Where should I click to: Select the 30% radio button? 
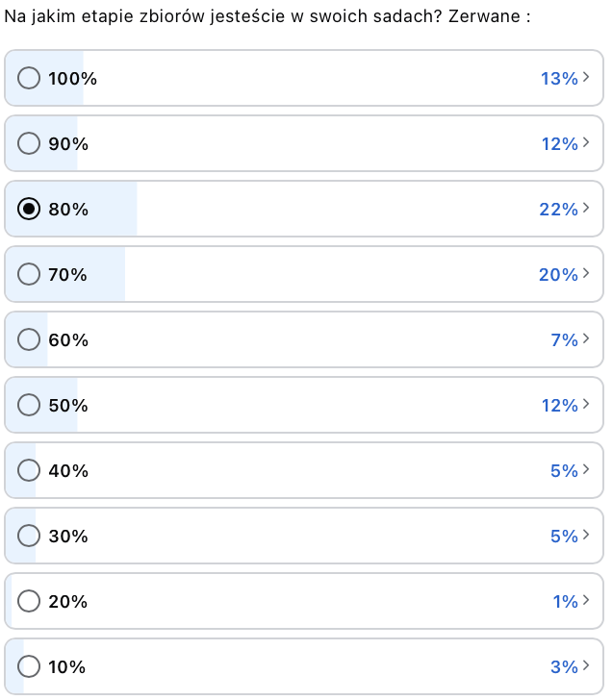coord(29,536)
